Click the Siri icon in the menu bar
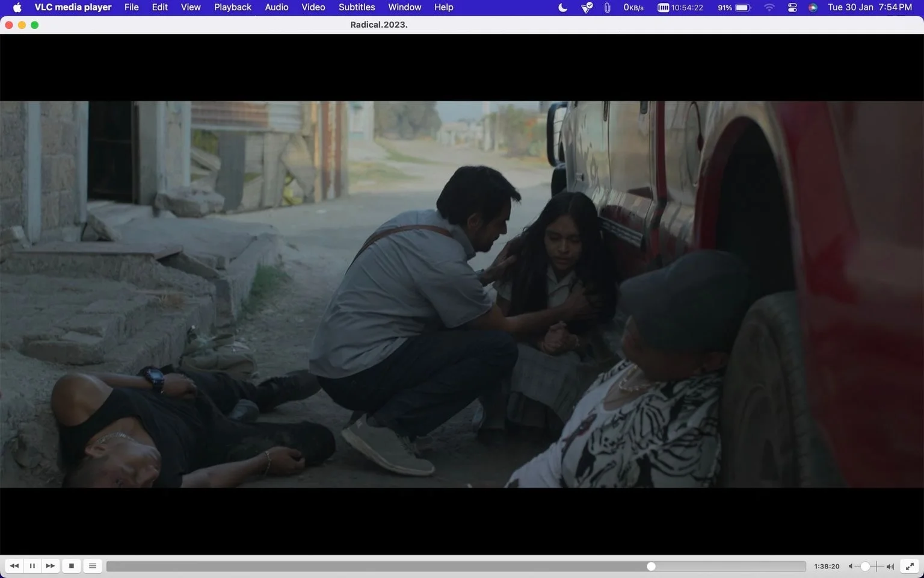Viewport: 924px width, 578px height. (x=813, y=7)
